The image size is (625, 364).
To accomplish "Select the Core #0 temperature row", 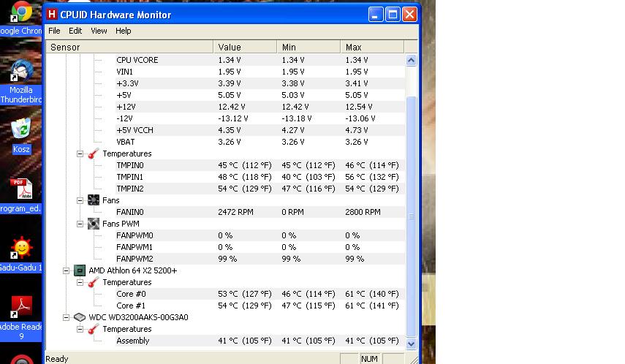I will point(260,294).
